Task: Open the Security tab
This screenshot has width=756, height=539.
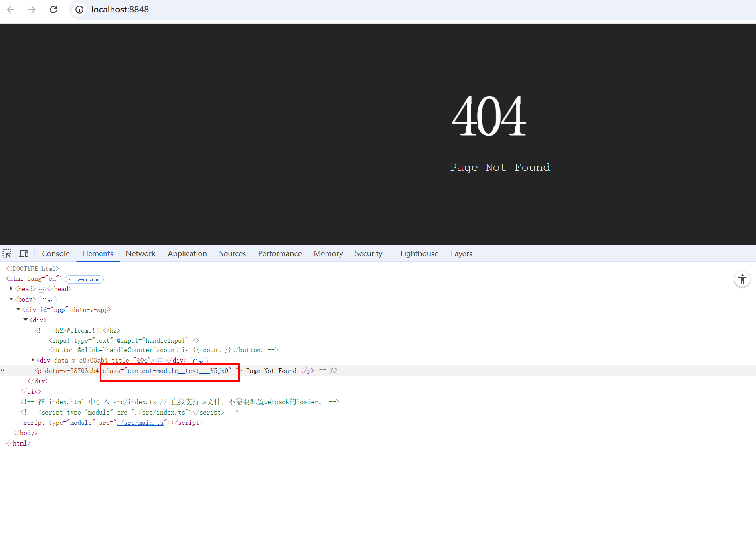Action: coord(369,254)
